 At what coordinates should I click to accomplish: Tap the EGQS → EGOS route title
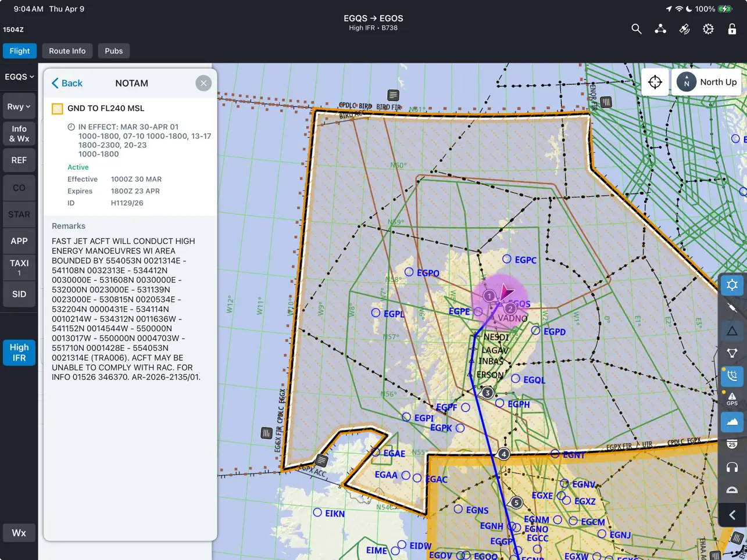coord(373,19)
